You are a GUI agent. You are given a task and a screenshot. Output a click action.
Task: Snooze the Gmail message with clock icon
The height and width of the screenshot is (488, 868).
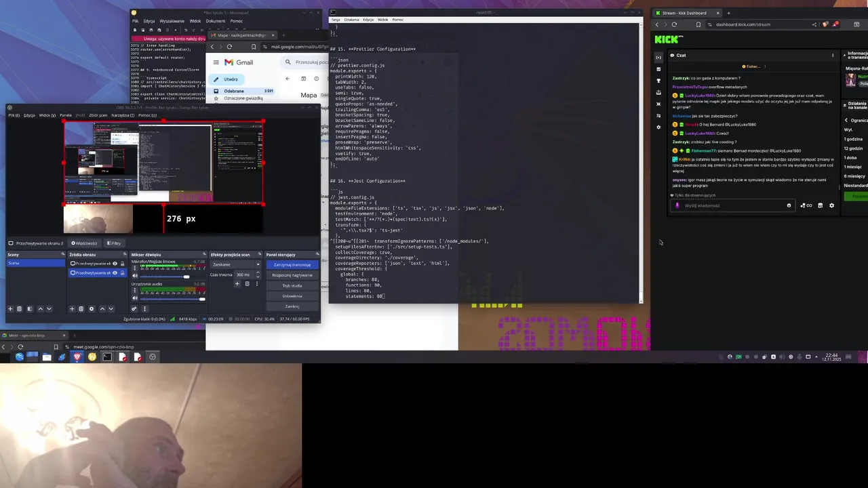(316, 79)
